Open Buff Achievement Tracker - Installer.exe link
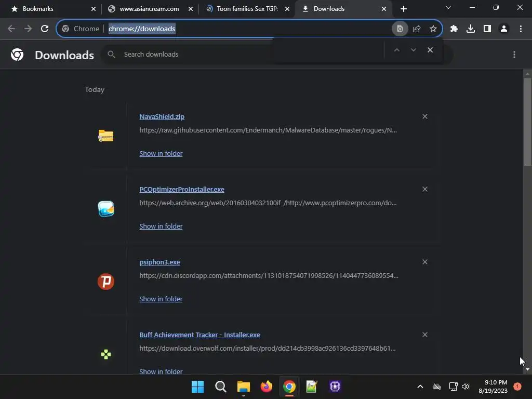The image size is (532, 399). click(x=200, y=335)
